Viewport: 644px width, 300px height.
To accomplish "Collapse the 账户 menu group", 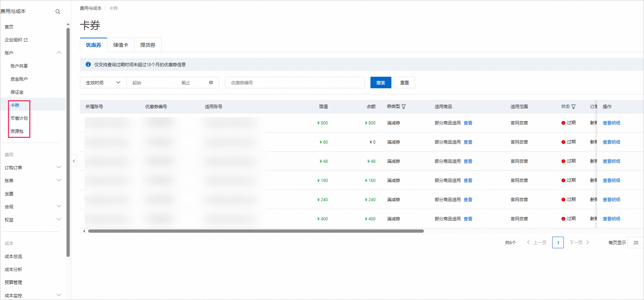I will tap(59, 53).
